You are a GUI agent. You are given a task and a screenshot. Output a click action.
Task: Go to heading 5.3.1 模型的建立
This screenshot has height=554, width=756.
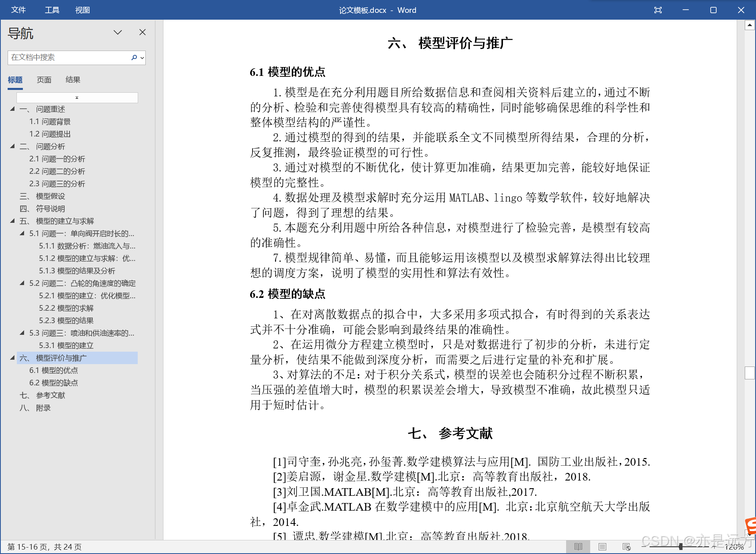point(66,346)
